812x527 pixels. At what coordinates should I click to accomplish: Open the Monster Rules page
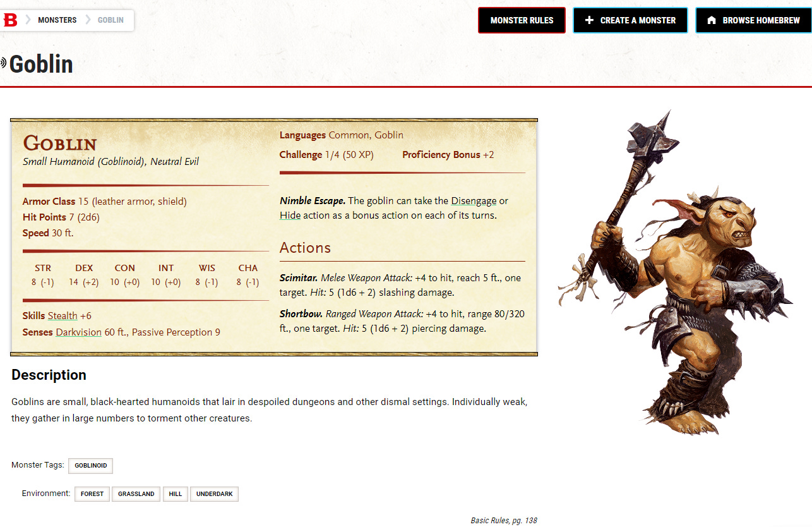522,20
